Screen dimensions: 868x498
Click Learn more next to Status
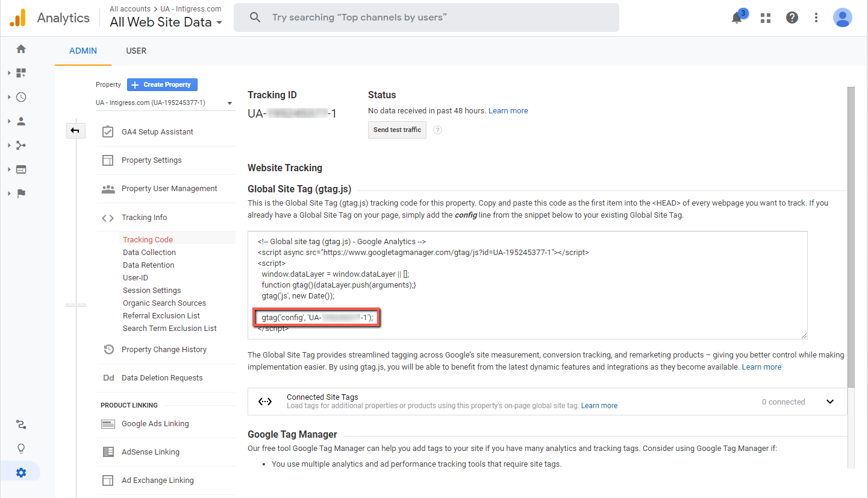pyautogui.click(x=508, y=111)
